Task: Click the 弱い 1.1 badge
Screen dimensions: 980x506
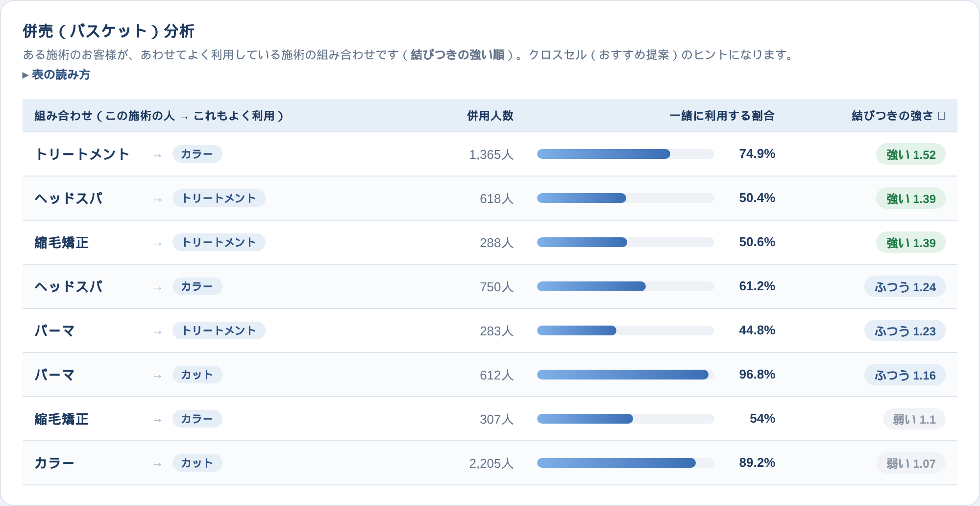Action: pyautogui.click(x=914, y=419)
